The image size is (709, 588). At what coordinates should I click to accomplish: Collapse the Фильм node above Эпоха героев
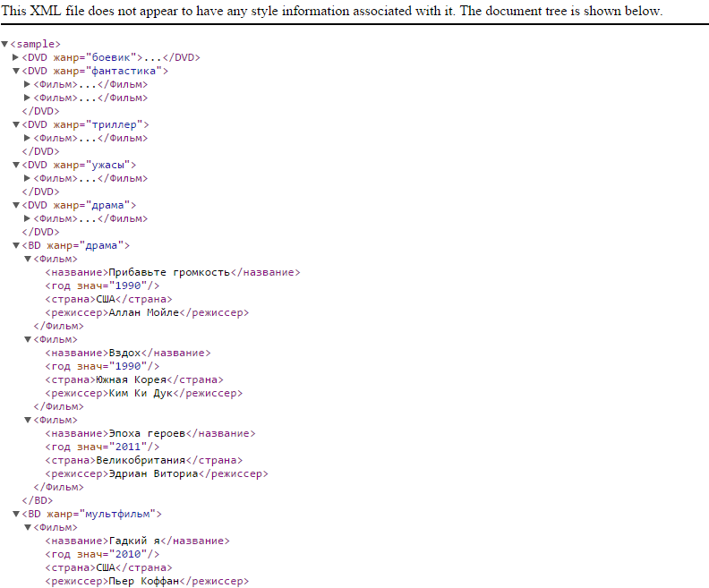(28, 420)
